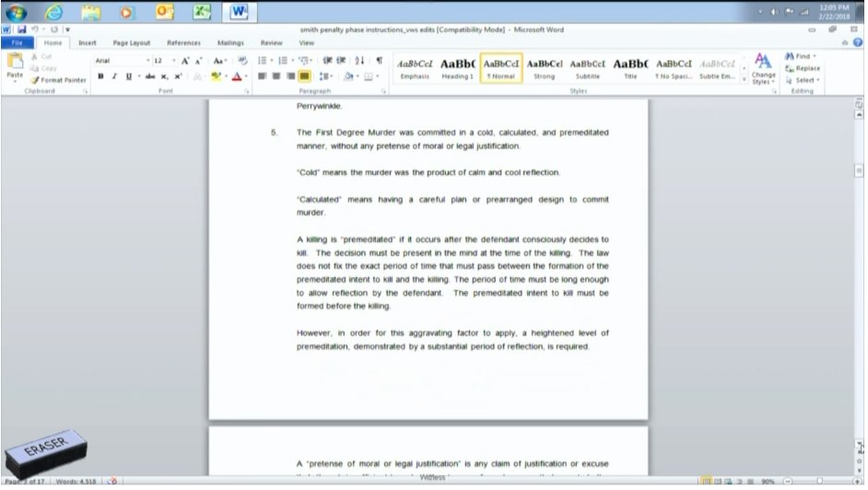Click the zoom slider in status bar
The image size is (868, 490).
818,481
